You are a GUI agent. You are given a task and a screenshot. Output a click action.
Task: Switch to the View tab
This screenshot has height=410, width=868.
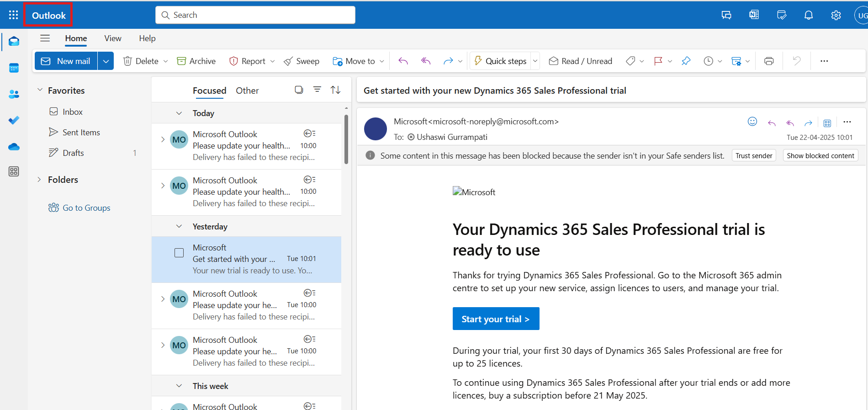coord(112,38)
